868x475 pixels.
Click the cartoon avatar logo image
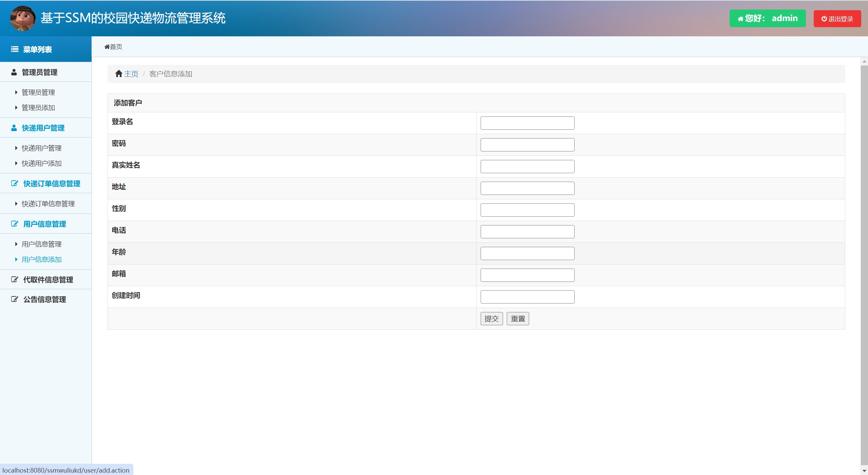coord(22,18)
